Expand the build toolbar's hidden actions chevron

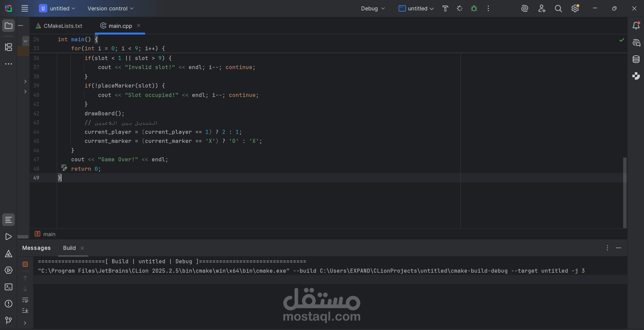click(x=25, y=323)
